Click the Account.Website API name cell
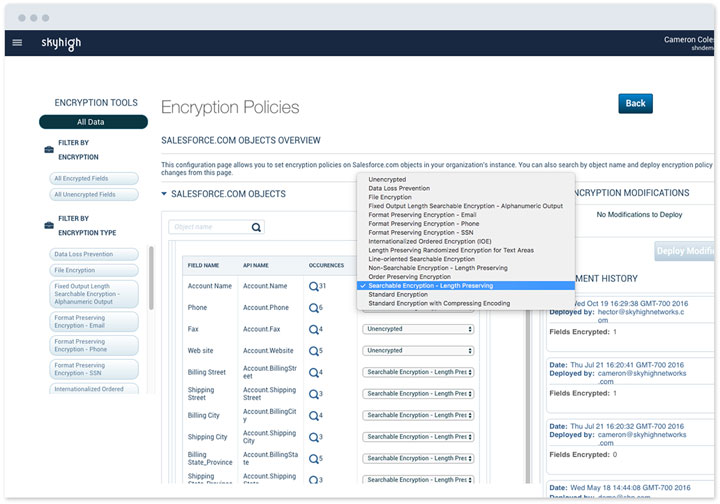Screen dimensions: 720x504 point(268,351)
